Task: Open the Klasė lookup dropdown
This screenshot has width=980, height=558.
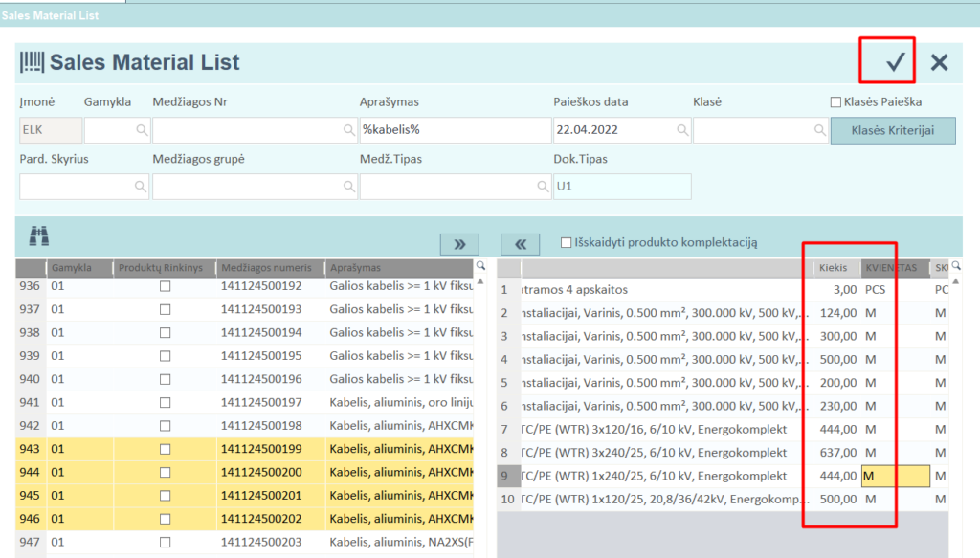Action: click(818, 130)
